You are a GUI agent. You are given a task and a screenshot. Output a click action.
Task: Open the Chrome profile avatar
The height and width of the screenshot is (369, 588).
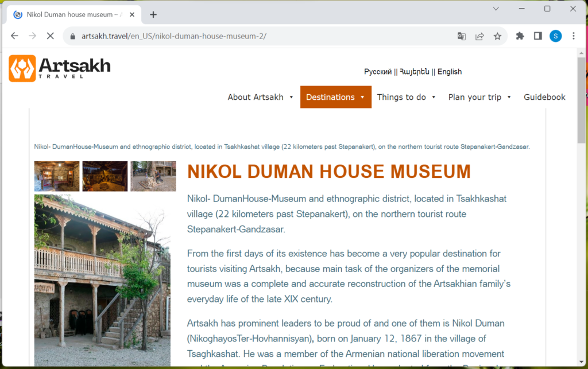(x=555, y=36)
